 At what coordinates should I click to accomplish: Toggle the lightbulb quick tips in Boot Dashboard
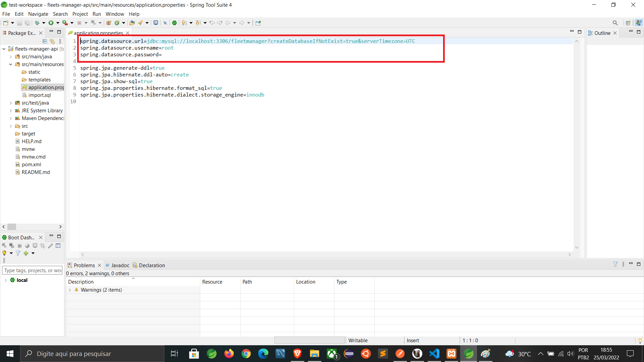(4, 253)
